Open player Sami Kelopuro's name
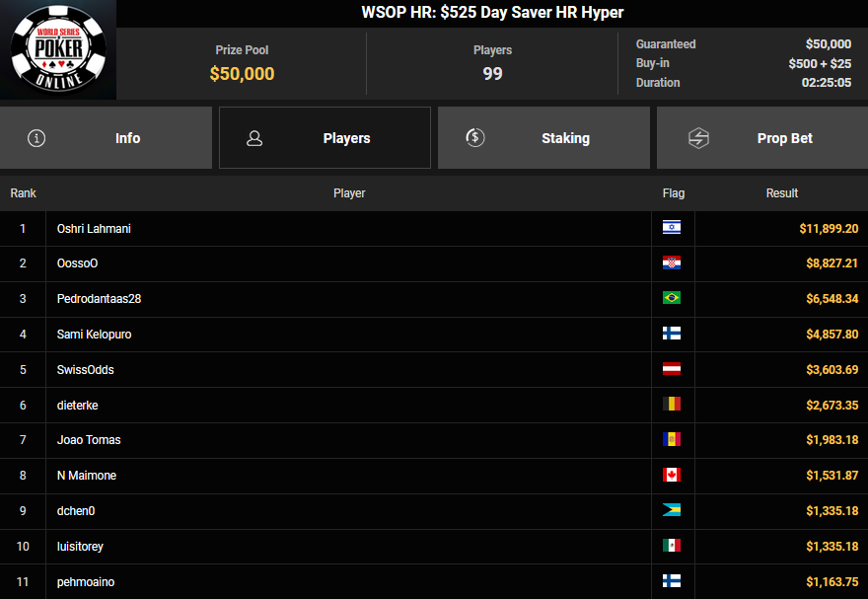The height and width of the screenshot is (599, 868). pos(94,335)
